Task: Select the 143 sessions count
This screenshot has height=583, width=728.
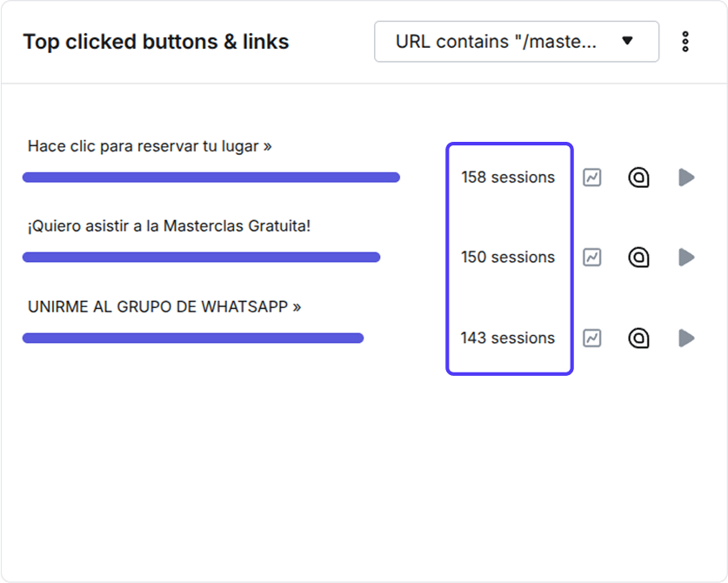Action: pyautogui.click(x=508, y=338)
